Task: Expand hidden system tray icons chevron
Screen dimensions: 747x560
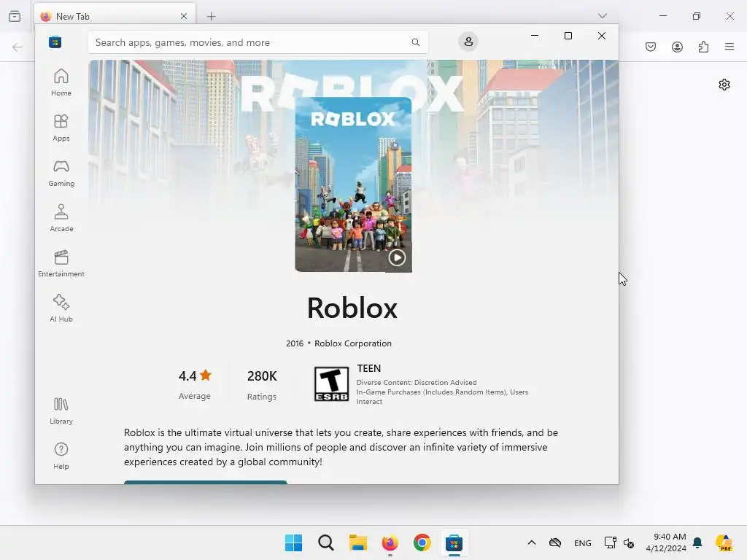Action: (x=532, y=542)
